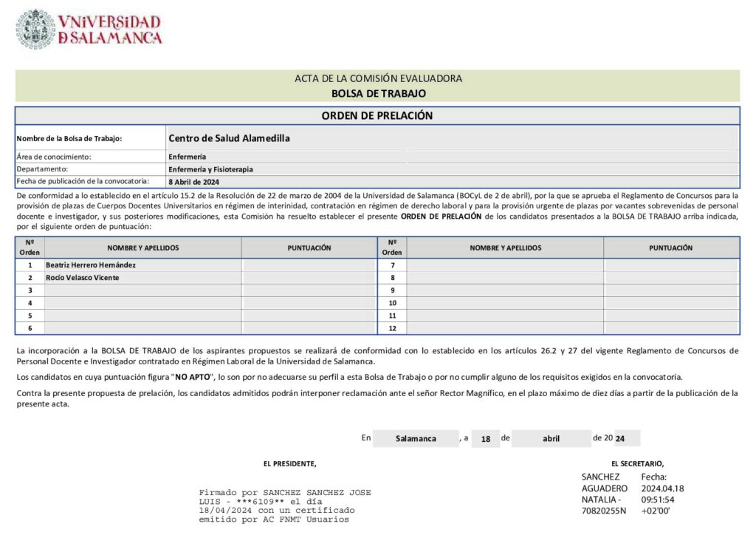Click the "EL SECRETARIO," label

[x=637, y=463]
